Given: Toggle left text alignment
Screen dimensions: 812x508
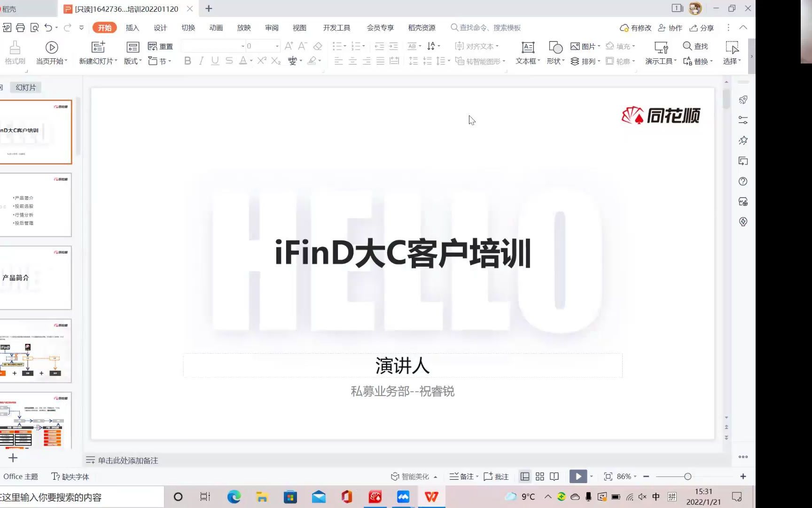Looking at the screenshot, I should tap(338, 61).
